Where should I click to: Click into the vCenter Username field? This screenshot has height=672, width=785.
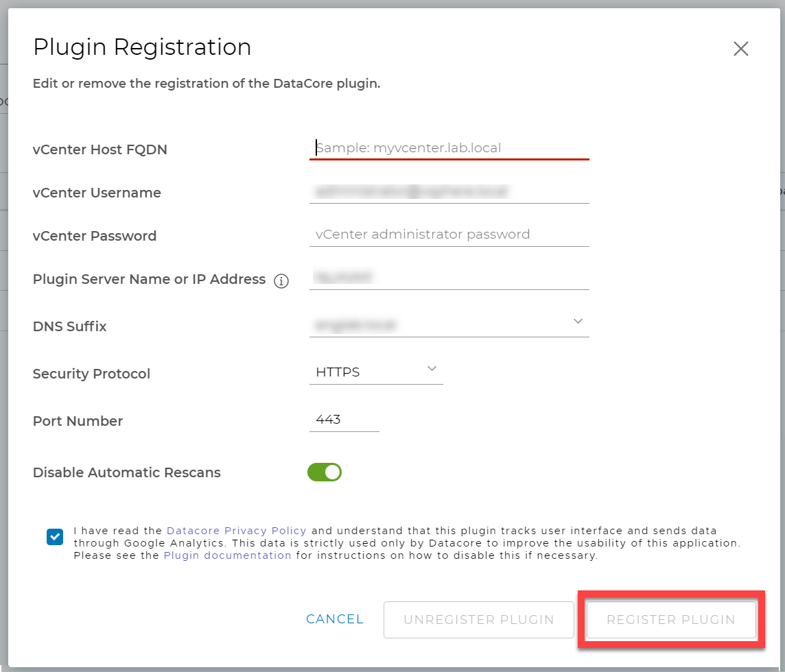(449, 192)
